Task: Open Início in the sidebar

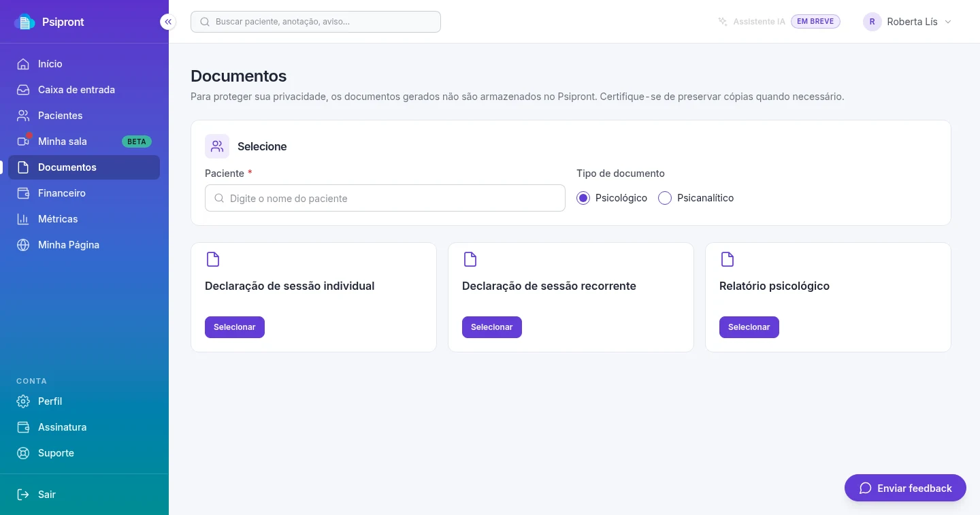Action: coord(84,64)
